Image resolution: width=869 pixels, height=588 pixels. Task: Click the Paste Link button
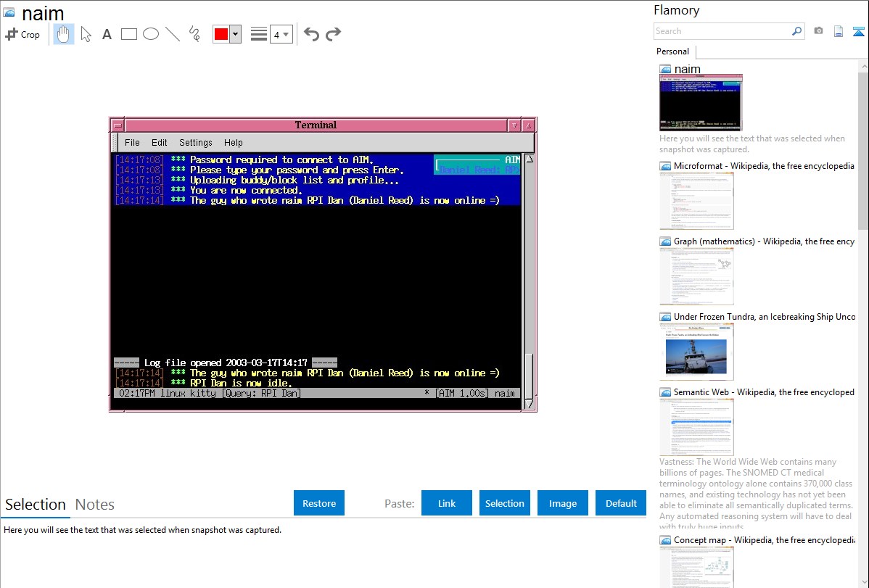click(x=447, y=503)
